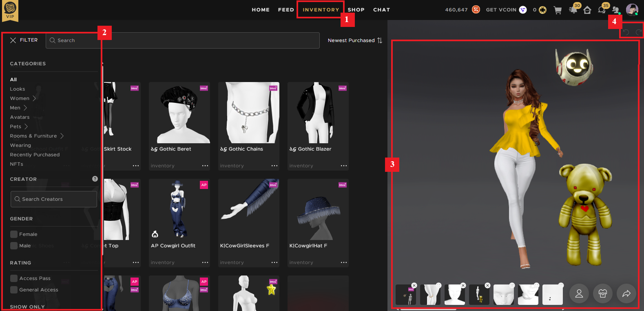The width and height of the screenshot is (644, 311).
Task: Click the VIP logo badge
Action: pyautogui.click(x=10, y=10)
